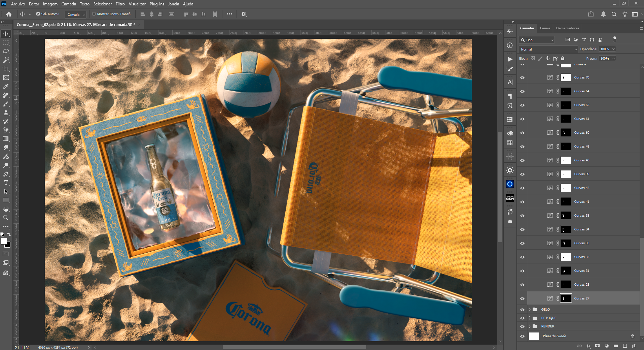The height and width of the screenshot is (350, 644).
Task: Hide the Curvas 70 layer
Action: pyautogui.click(x=523, y=77)
